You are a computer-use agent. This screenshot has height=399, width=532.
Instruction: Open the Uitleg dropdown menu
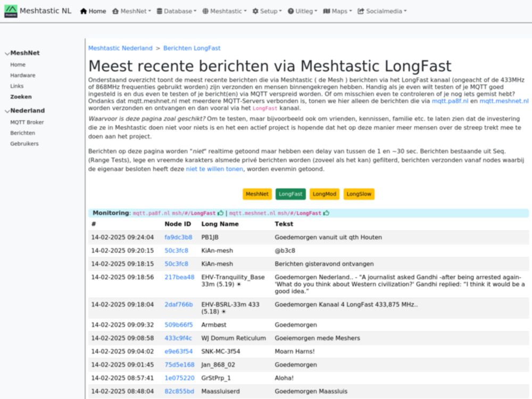[x=302, y=11]
